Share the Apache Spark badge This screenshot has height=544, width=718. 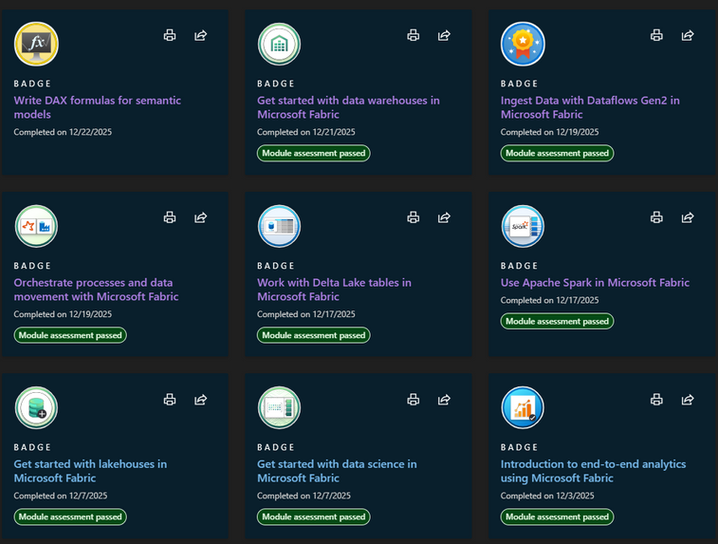point(688,217)
